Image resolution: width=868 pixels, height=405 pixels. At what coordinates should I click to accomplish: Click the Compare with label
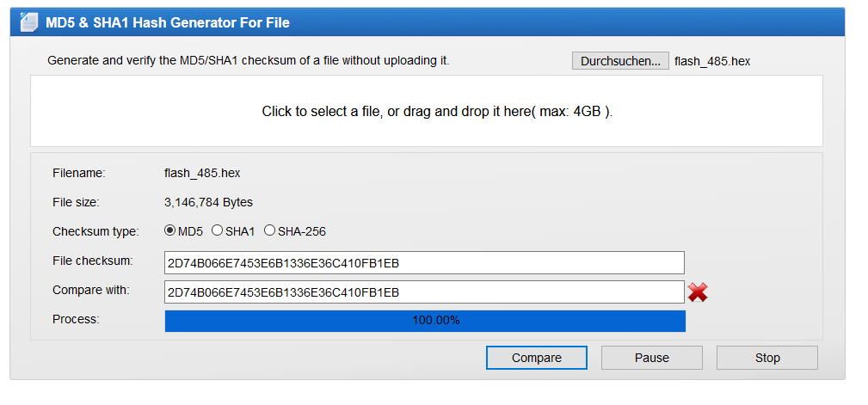coord(91,290)
